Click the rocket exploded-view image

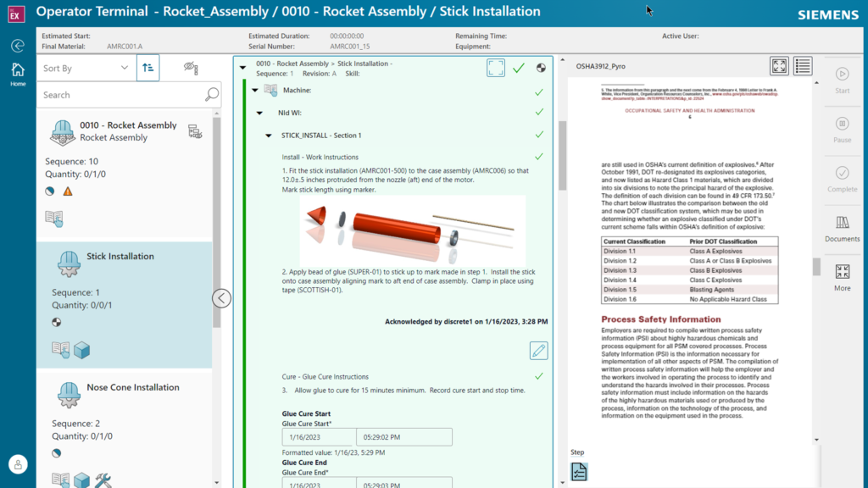pos(413,230)
